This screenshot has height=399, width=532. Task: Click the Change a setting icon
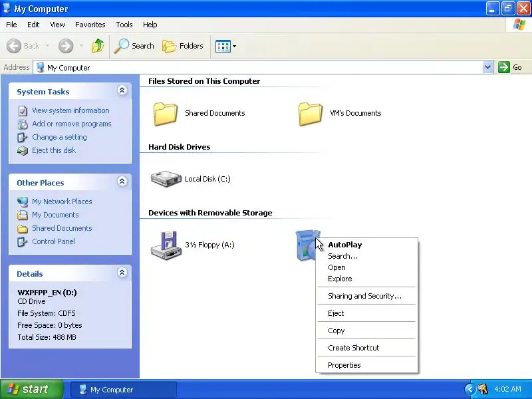pyautogui.click(x=23, y=137)
